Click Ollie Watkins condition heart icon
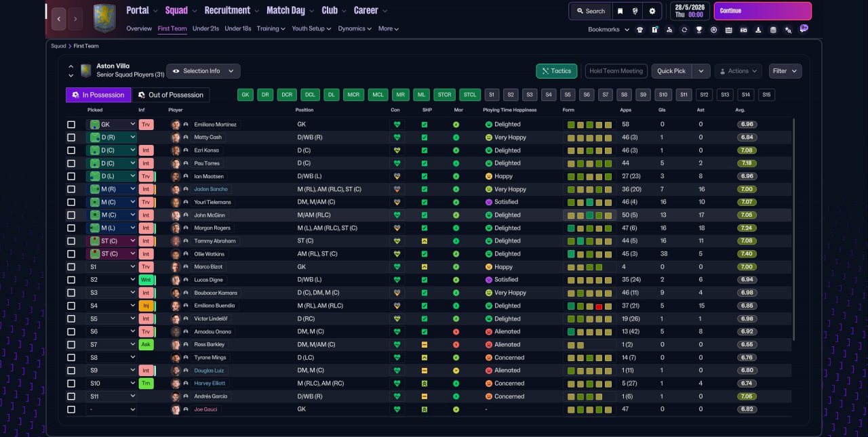 pos(397,254)
